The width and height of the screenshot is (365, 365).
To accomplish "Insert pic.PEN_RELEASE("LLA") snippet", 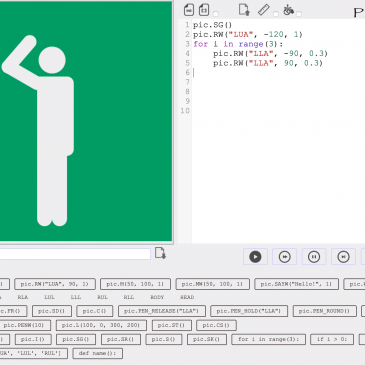I will [x=162, y=311].
